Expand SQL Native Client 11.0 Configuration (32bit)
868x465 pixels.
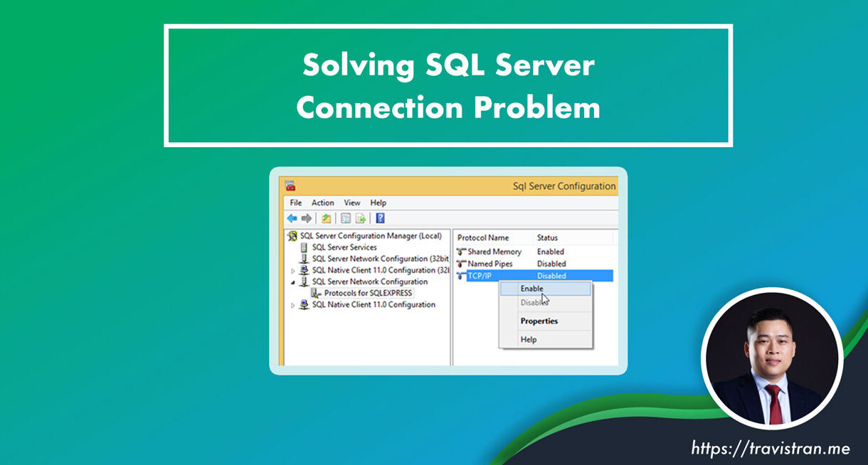[x=292, y=270]
